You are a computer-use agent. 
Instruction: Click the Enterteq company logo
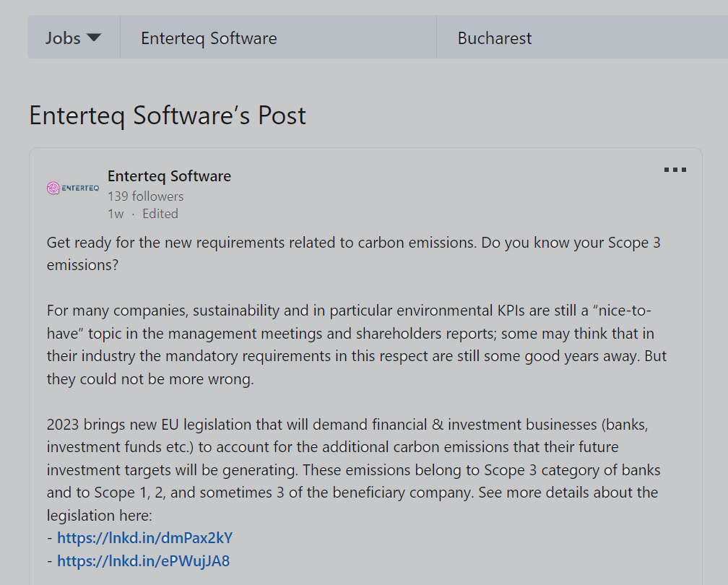coord(73,188)
